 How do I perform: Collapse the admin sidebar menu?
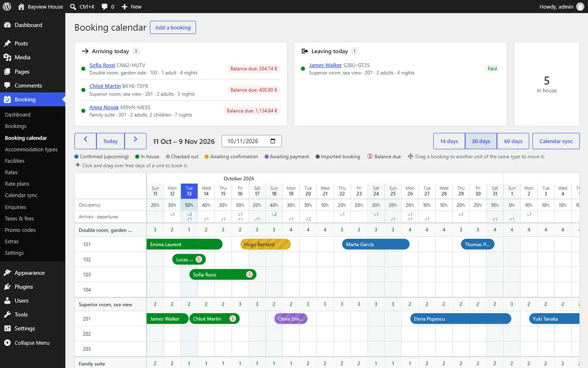[32, 342]
